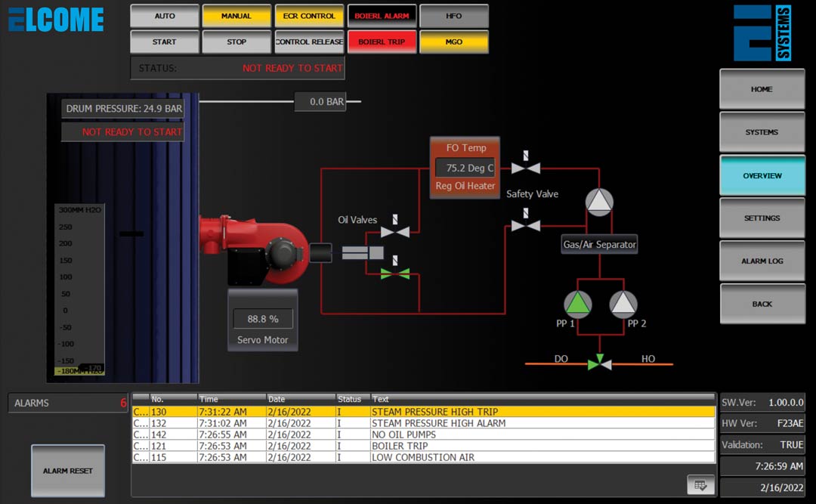Viewport: 816px width, 504px height.
Task: Click the Servo Motor 88.8 % value
Action: [263, 319]
